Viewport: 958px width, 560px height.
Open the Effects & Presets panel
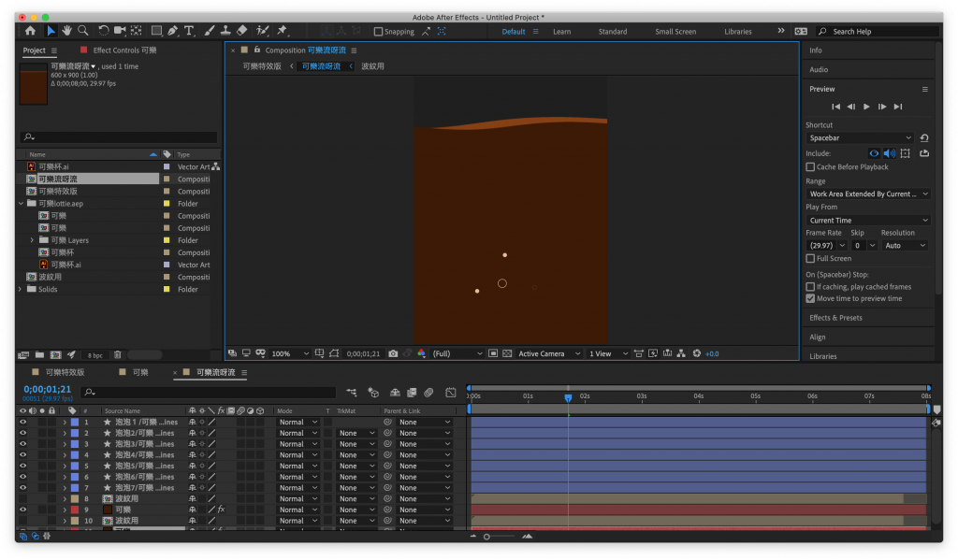(x=835, y=318)
